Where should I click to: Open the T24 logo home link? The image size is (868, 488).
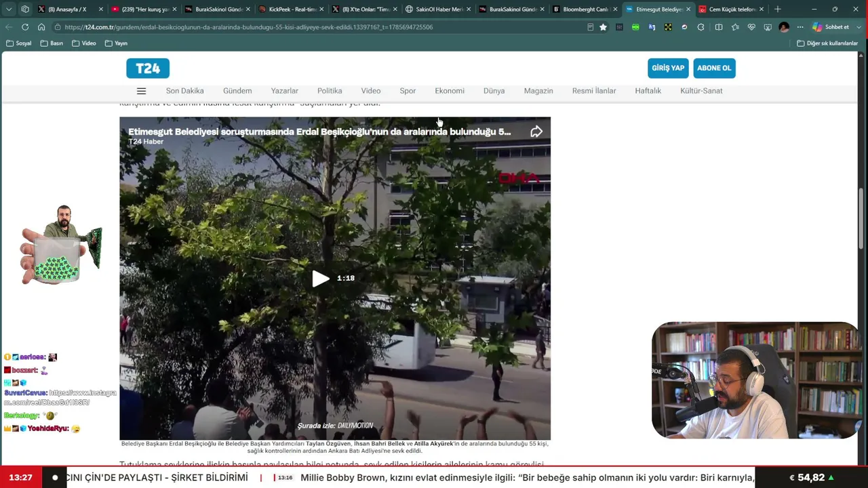coord(148,68)
